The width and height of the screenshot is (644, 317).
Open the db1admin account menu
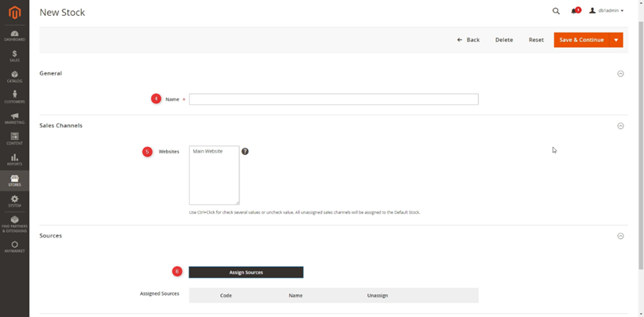[x=606, y=10]
